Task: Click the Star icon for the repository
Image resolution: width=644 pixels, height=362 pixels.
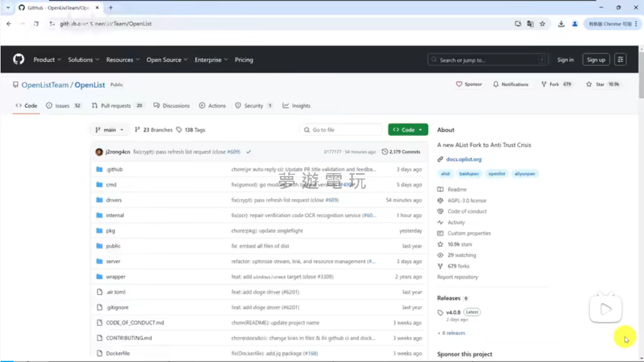Action: click(589, 84)
